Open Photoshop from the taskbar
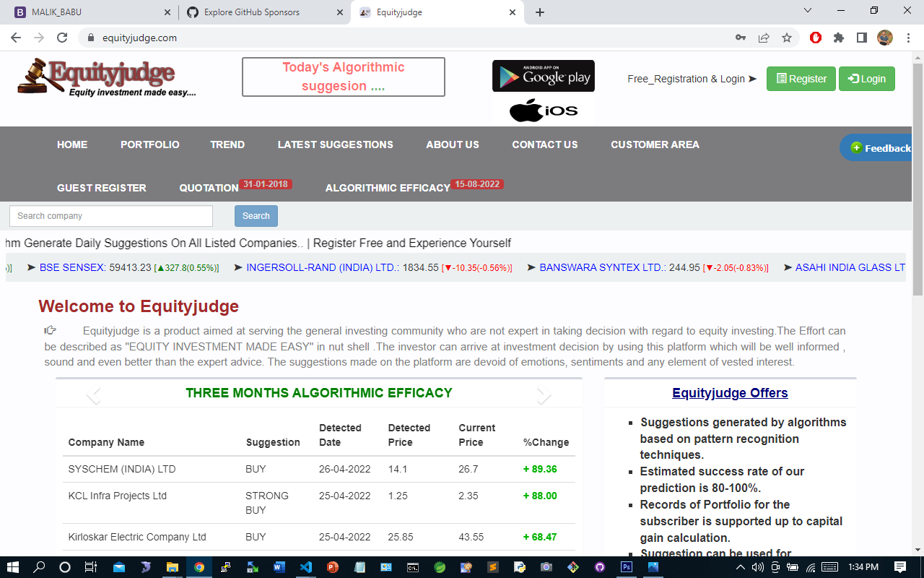The width and height of the screenshot is (924, 578). point(626,567)
